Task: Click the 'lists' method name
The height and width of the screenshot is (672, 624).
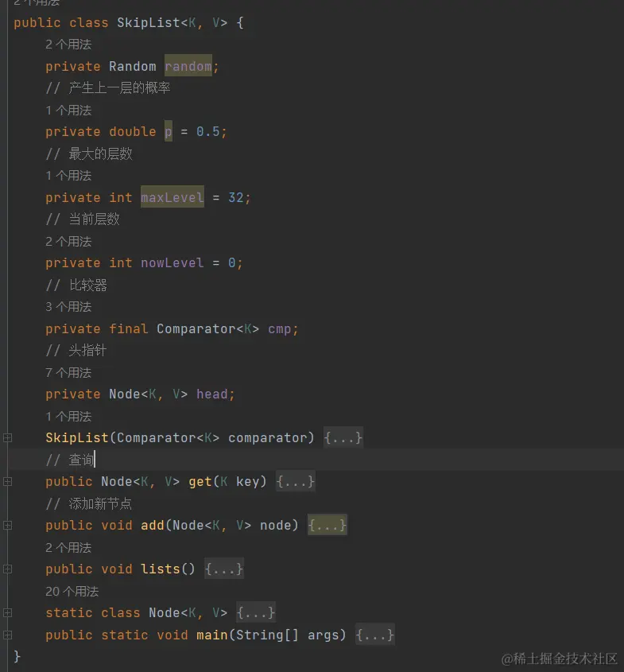Action: point(161,569)
